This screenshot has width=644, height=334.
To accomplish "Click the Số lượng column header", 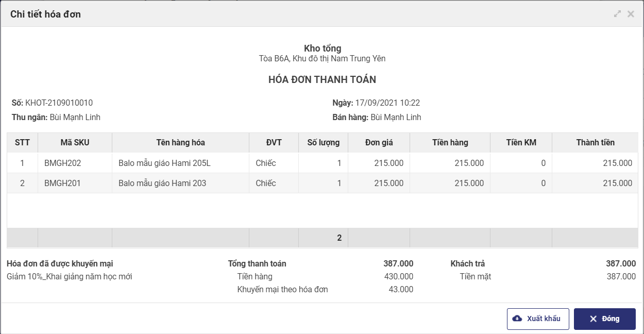I will tap(323, 143).
